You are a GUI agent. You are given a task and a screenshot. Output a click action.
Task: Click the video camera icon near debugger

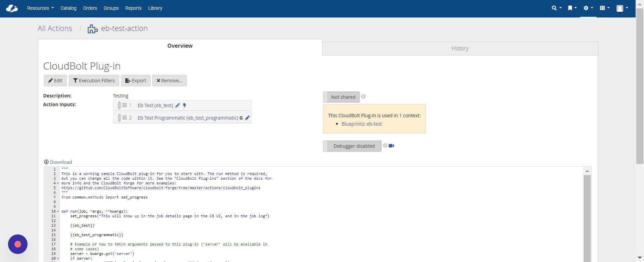click(391, 146)
